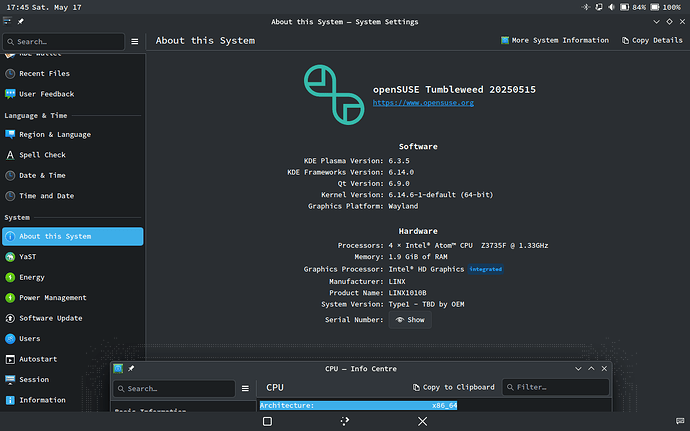Click the System Version value text
690x431 pixels.
pyautogui.click(x=426, y=304)
